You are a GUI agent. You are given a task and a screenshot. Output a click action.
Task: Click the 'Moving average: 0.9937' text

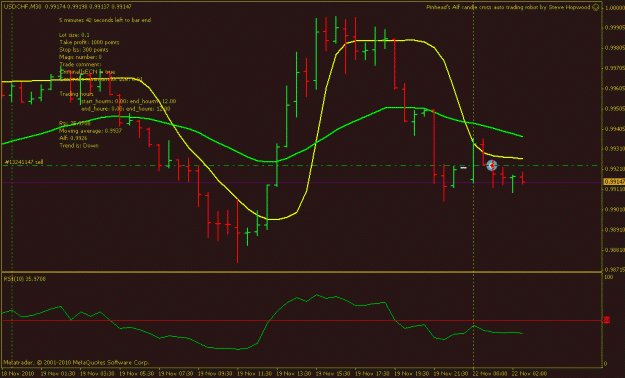(90, 131)
